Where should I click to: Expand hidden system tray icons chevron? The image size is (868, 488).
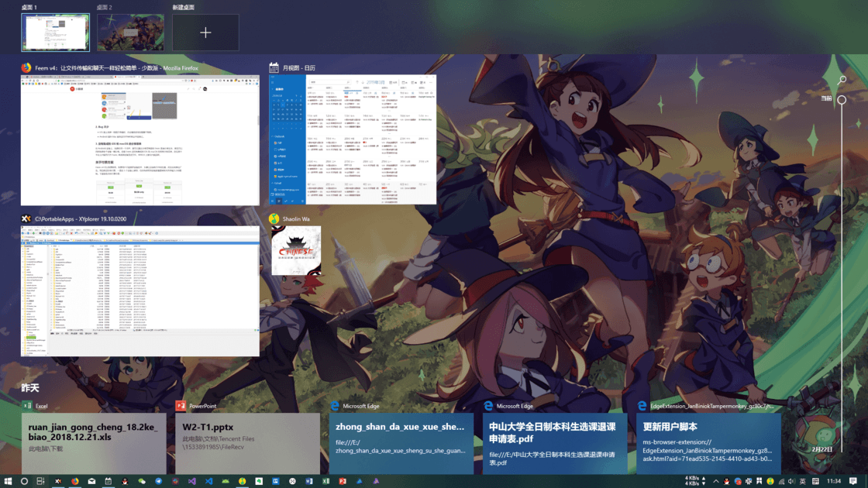[x=716, y=481]
